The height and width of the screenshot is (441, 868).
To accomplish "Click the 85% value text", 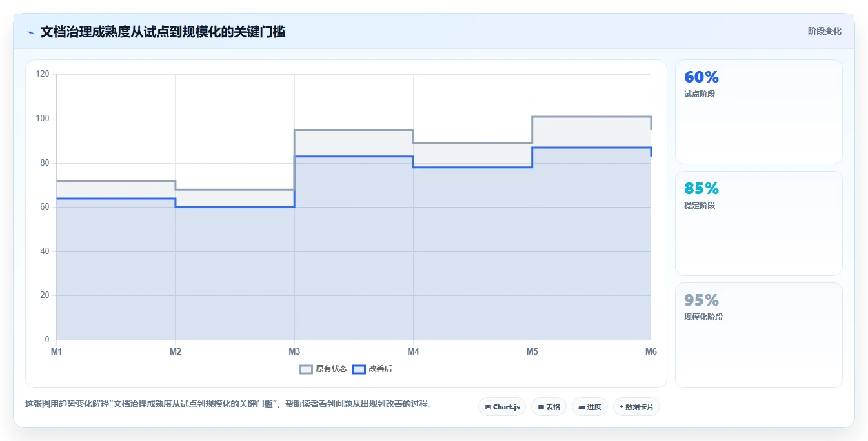I will pos(701,189).
